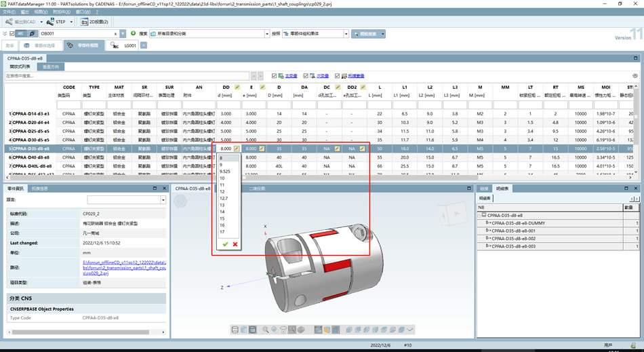Toggle the checkbox left of the ABC button
The width and height of the screenshot is (644, 352).
click(12, 34)
